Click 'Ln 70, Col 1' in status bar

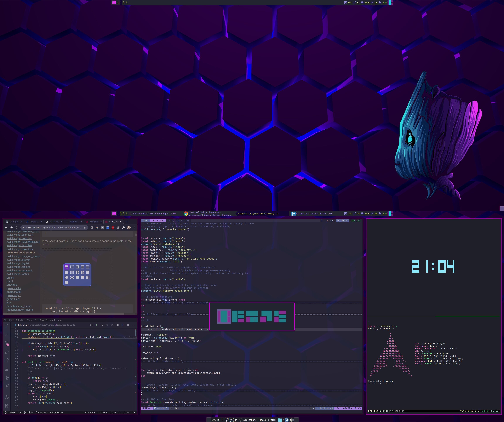(89, 412)
